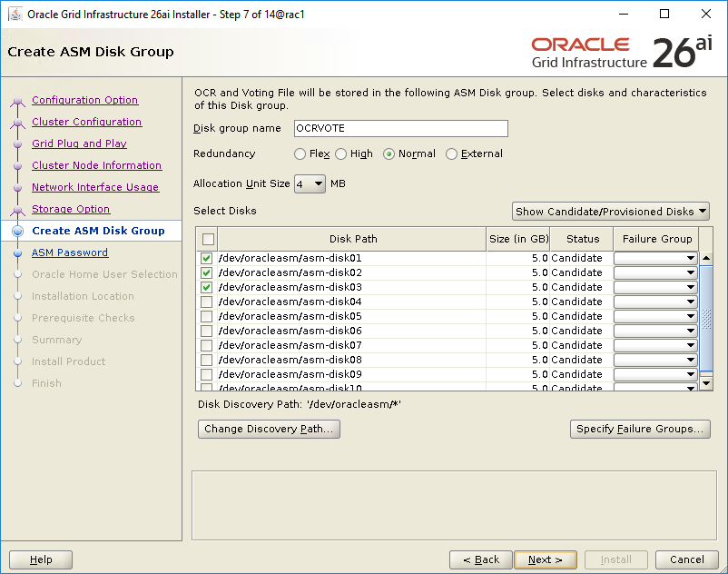Uncheck asm-disk01 checkbox
The height and width of the screenshot is (574, 728).
pyautogui.click(x=207, y=258)
